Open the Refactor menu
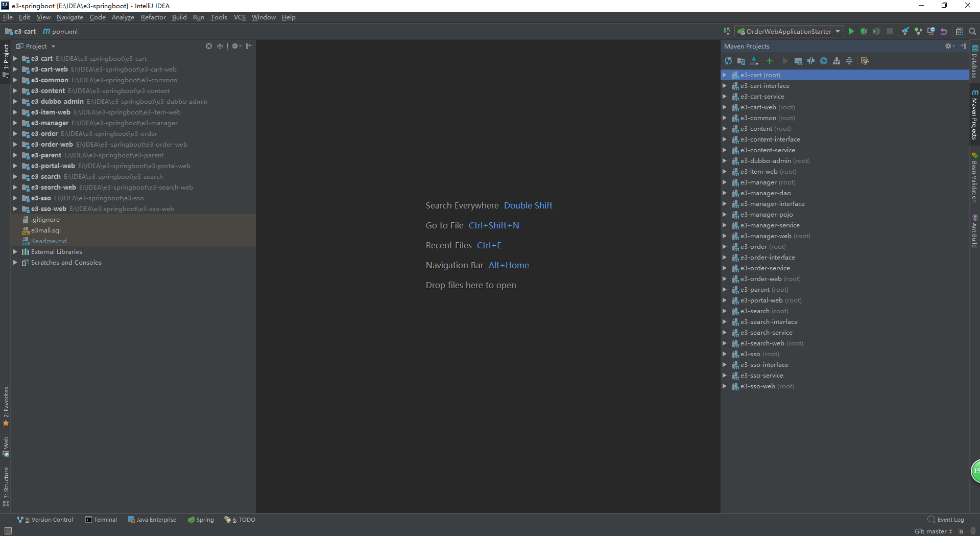The height and width of the screenshot is (536, 980). coord(153,17)
